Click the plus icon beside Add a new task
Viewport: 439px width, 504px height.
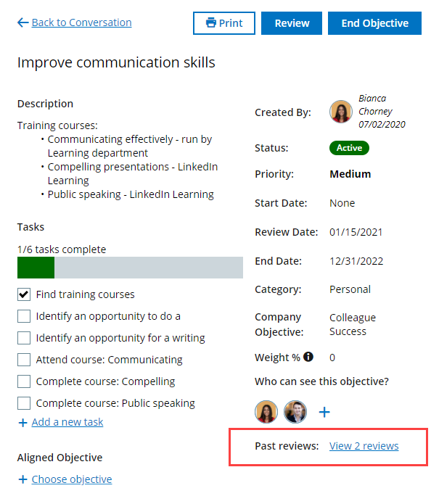(x=22, y=422)
